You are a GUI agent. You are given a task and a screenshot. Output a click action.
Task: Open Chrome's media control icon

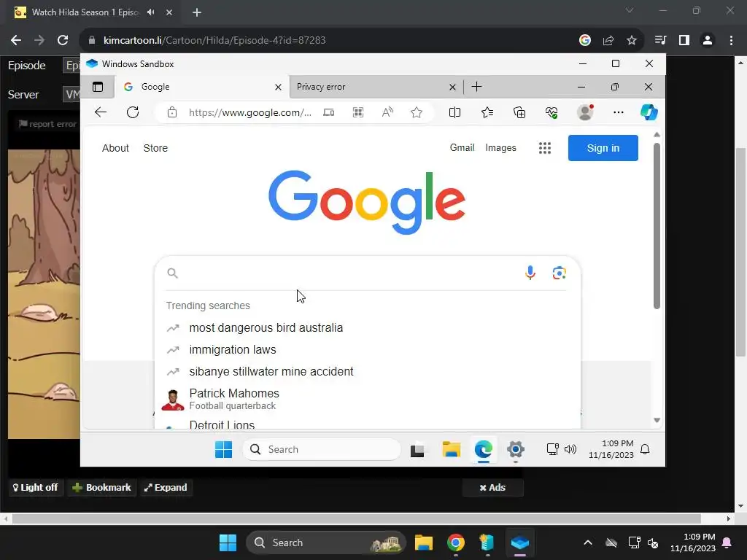coord(660,41)
